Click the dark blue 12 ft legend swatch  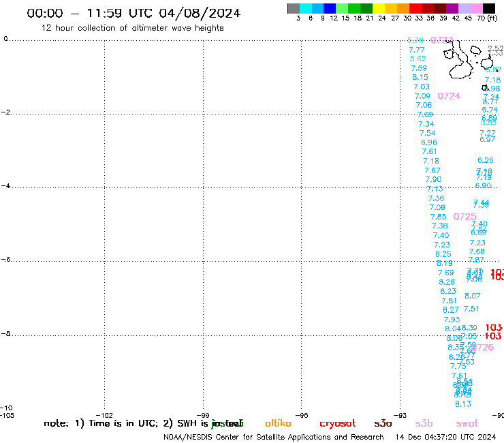330,8
